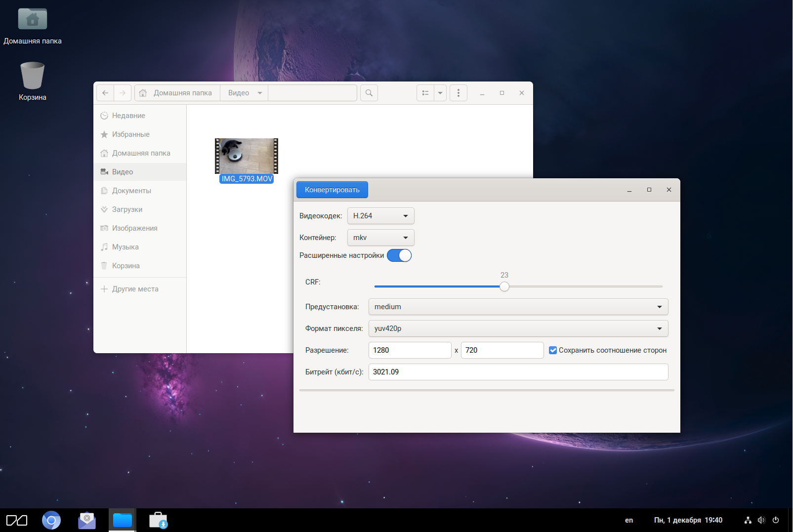Uncheck Сохранить соотношение сторон checkbox
The image size is (793, 532).
click(553, 350)
